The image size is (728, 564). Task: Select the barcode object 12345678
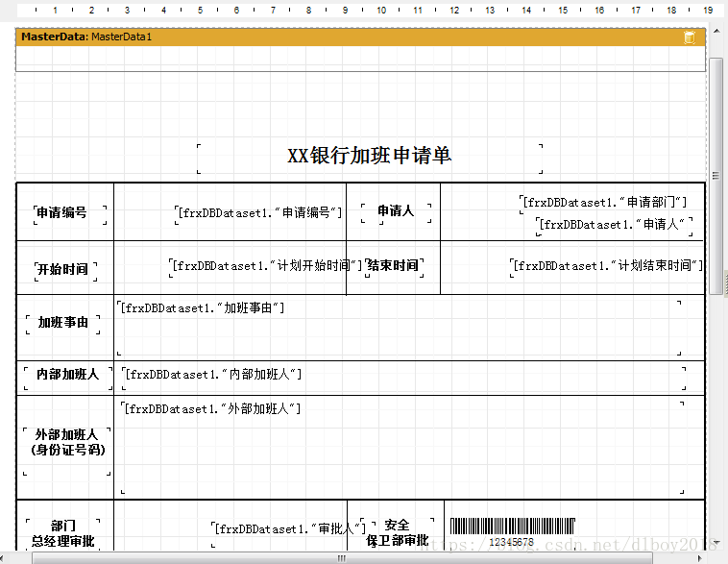[512, 534]
